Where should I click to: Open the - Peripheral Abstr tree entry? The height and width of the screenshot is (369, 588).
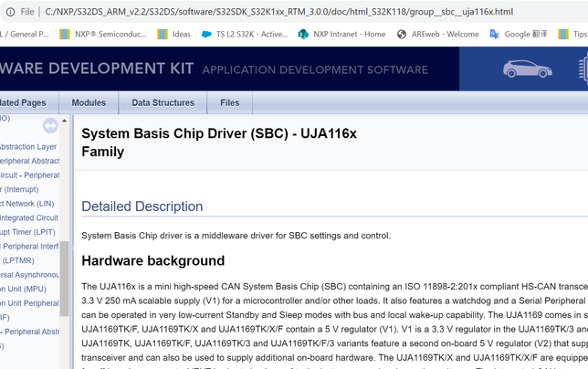pos(29,332)
